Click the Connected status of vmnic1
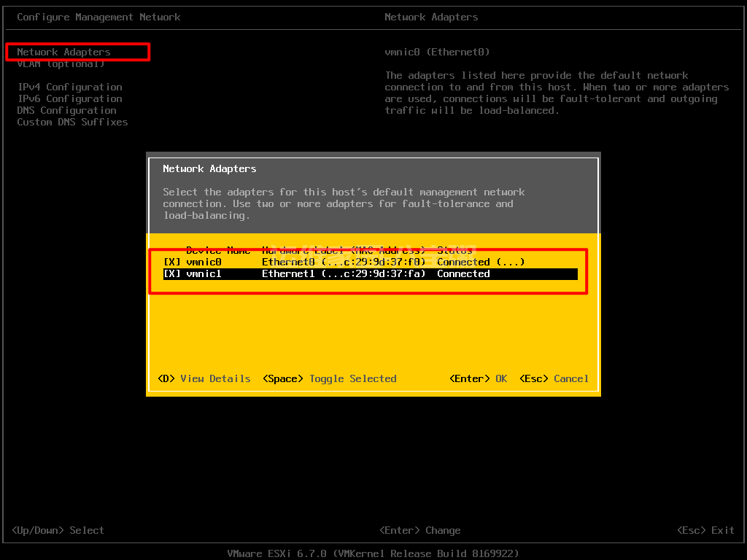The image size is (747, 560). click(x=463, y=274)
